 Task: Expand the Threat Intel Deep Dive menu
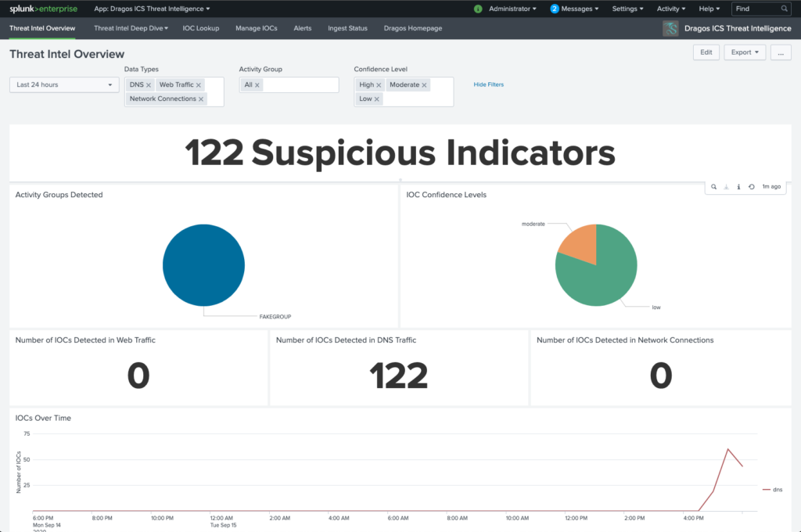click(131, 29)
